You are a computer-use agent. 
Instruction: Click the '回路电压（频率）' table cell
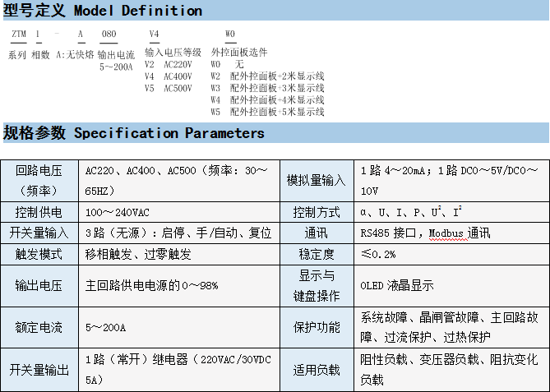coord(39,181)
